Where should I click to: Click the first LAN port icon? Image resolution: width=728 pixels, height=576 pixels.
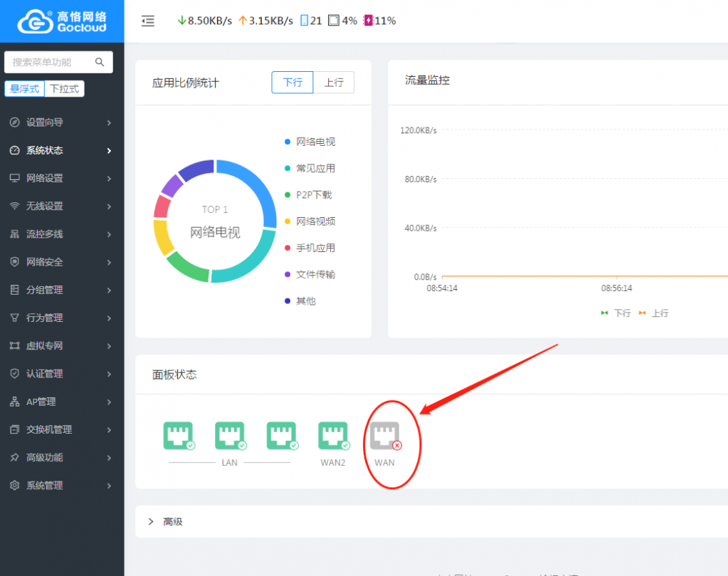(x=178, y=436)
